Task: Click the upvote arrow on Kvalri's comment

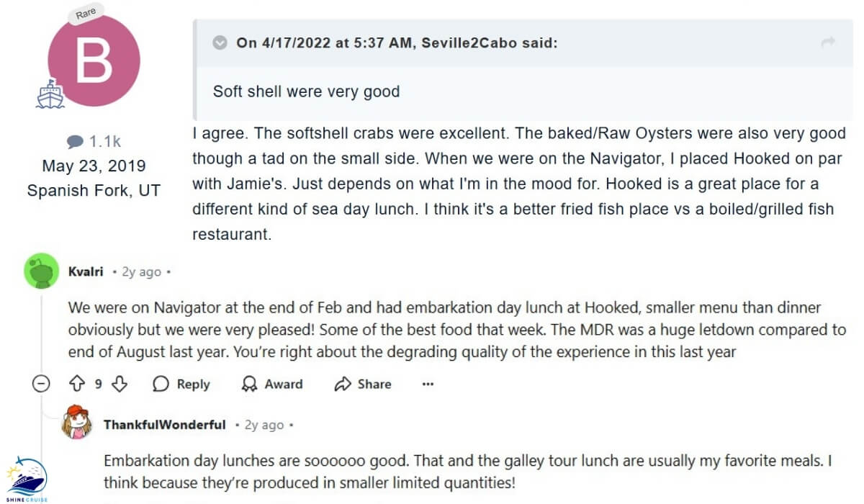Action: click(x=77, y=384)
